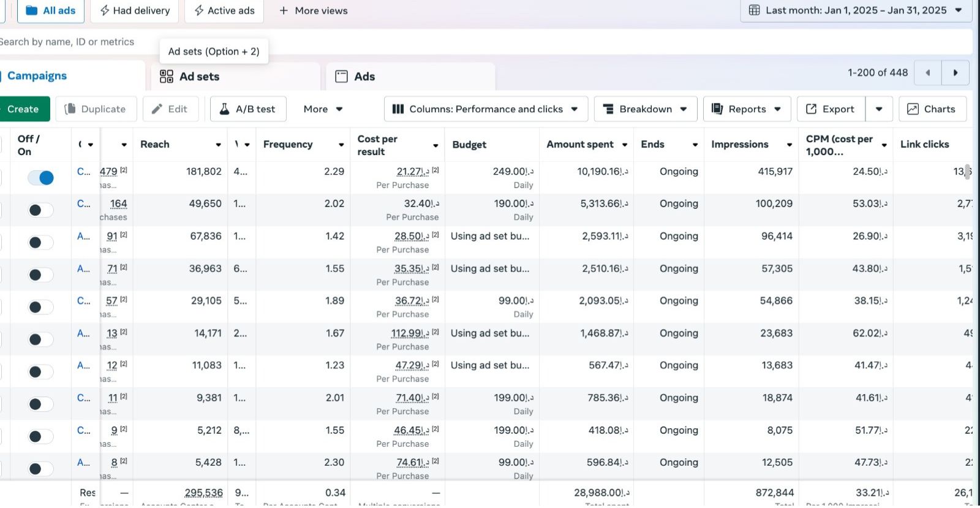Expand export options arrow
This screenshot has width=980, height=508.
pos(879,109)
